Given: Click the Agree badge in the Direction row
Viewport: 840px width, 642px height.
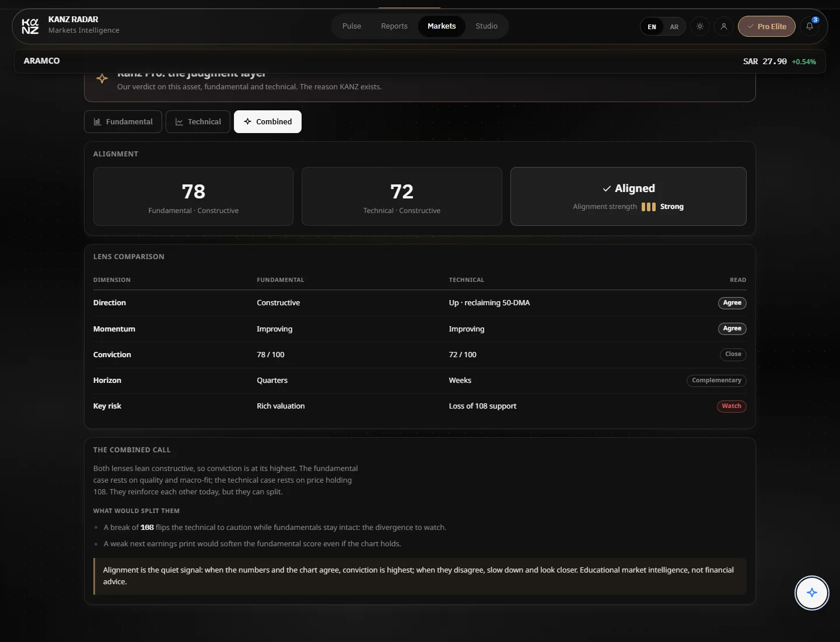Looking at the screenshot, I should (x=732, y=303).
